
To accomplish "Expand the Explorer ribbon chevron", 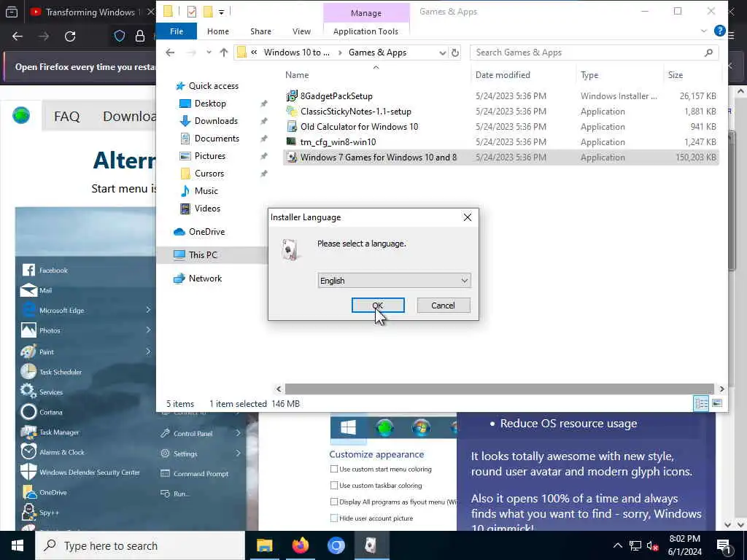I will tap(704, 31).
